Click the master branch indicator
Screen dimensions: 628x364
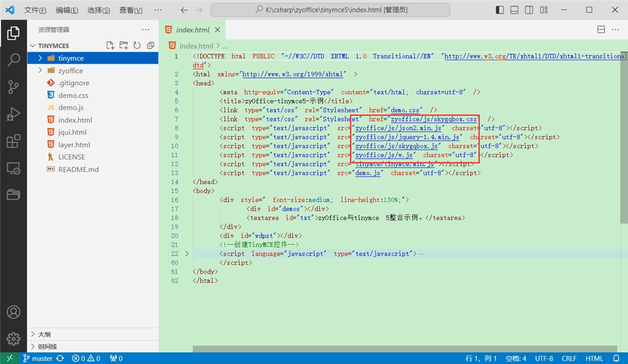[38, 358]
